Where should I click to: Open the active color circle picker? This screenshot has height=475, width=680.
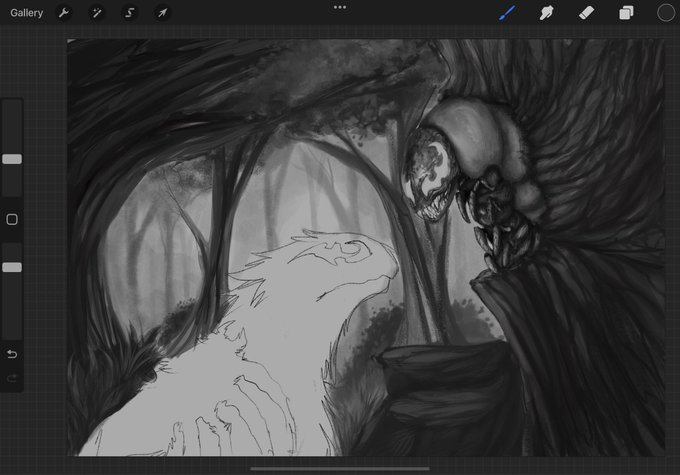(x=666, y=13)
